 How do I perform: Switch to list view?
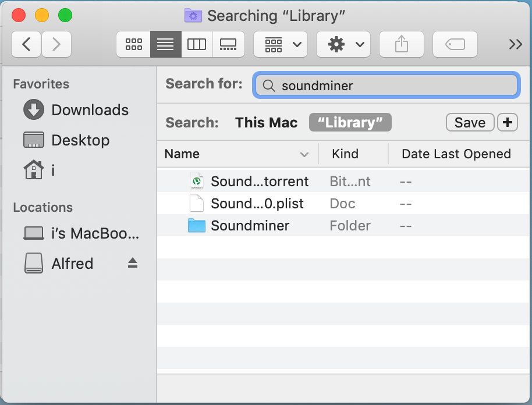tap(165, 44)
